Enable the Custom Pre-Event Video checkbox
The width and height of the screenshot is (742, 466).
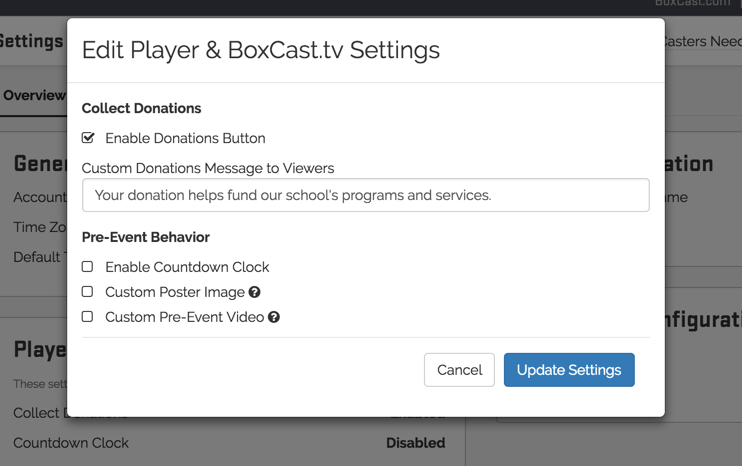pos(88,317)
